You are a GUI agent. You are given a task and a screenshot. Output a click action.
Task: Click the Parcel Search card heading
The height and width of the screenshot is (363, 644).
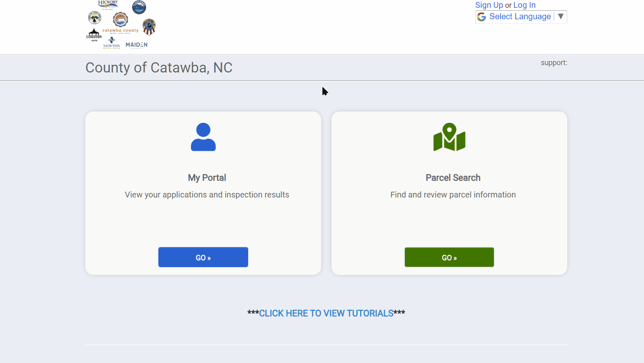click(x=453, y=178)
